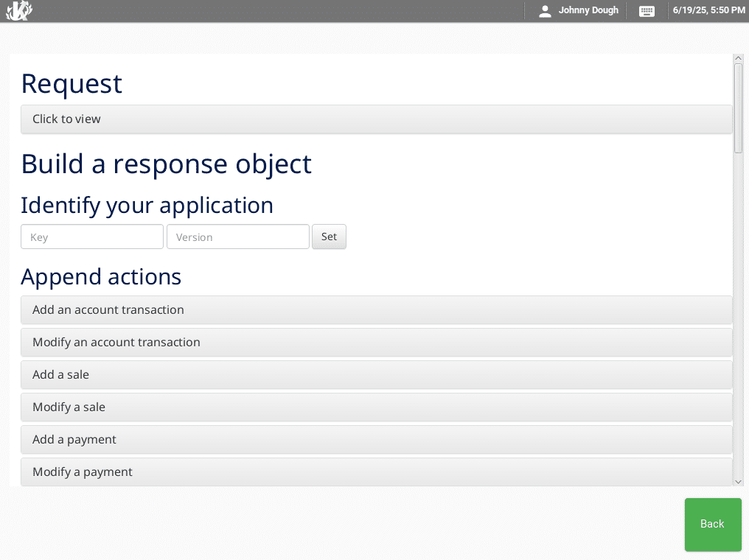Expand "Add a payment" action
The width and height of the screenshot is (749, 560).
[x=377, y=440]
